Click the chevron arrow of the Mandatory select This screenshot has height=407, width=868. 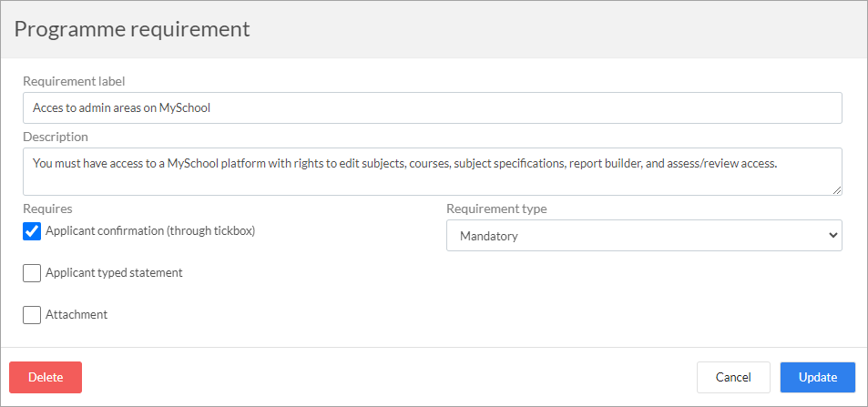832,235
